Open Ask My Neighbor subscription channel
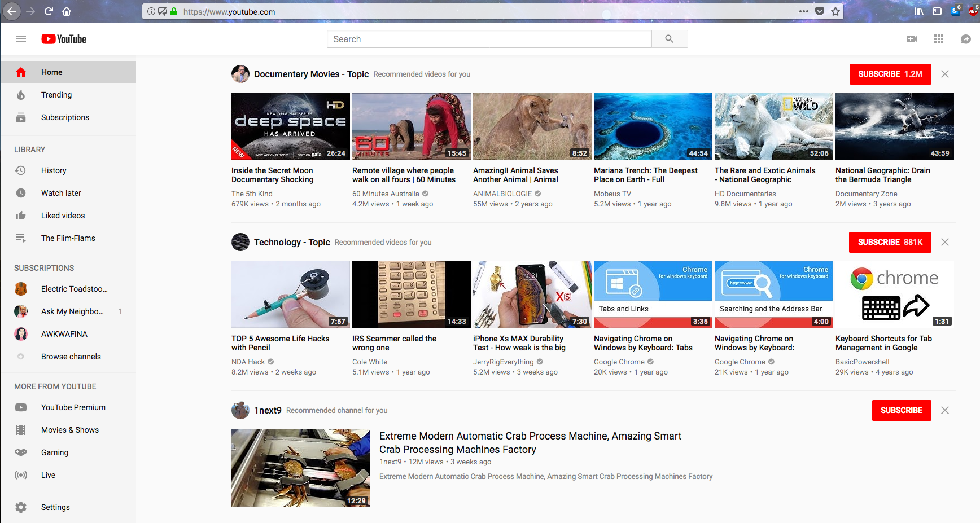 point(68,311)
